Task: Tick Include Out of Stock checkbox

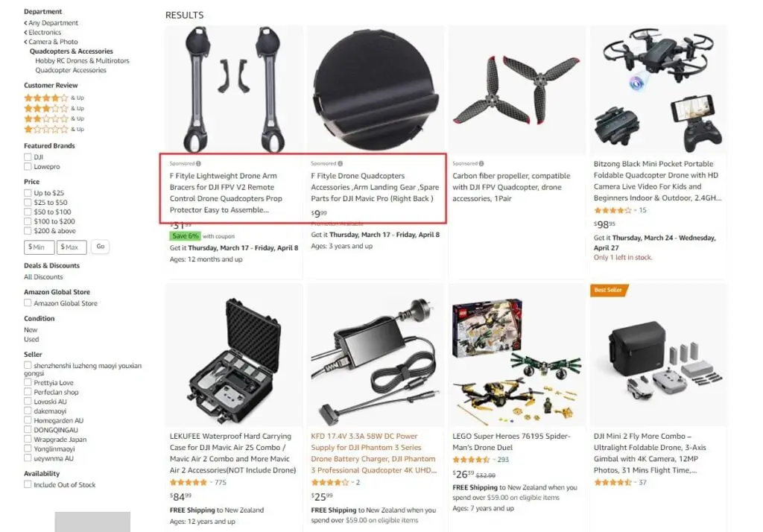Action: coord(28,484)
